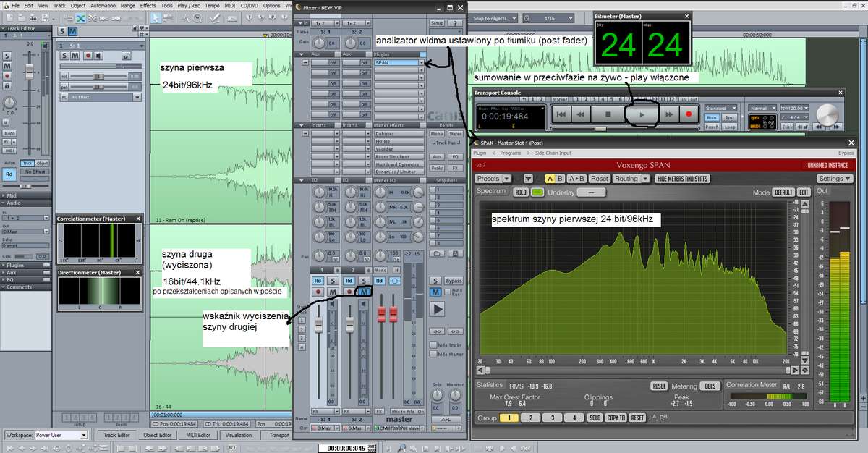Open Presets dropdown in SPAN
Screen dimensions: 868x453
click(493, 178)
